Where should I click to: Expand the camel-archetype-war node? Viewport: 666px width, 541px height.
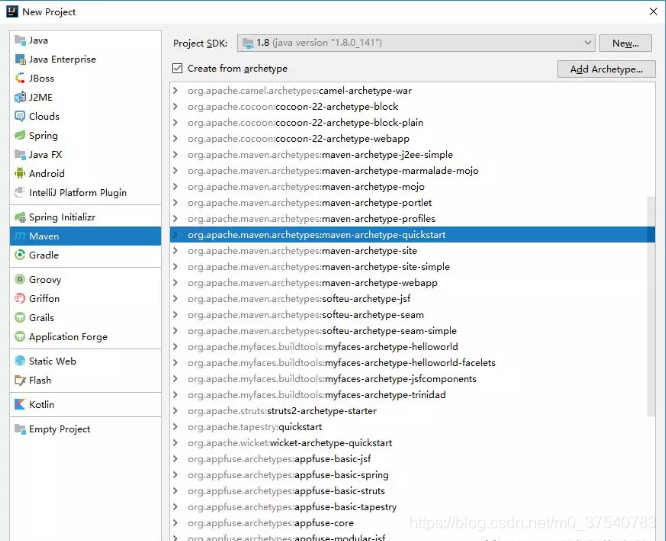click(175, 90)
